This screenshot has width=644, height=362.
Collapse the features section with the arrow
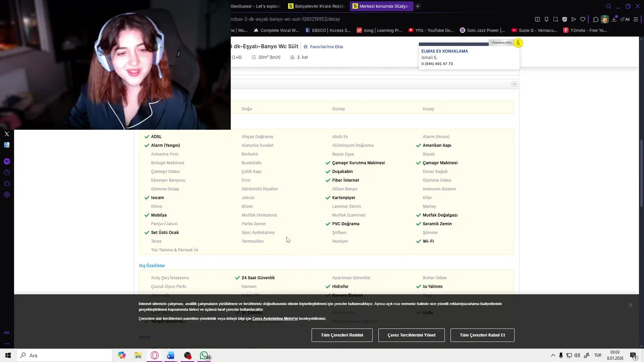[x=514, y=84]
